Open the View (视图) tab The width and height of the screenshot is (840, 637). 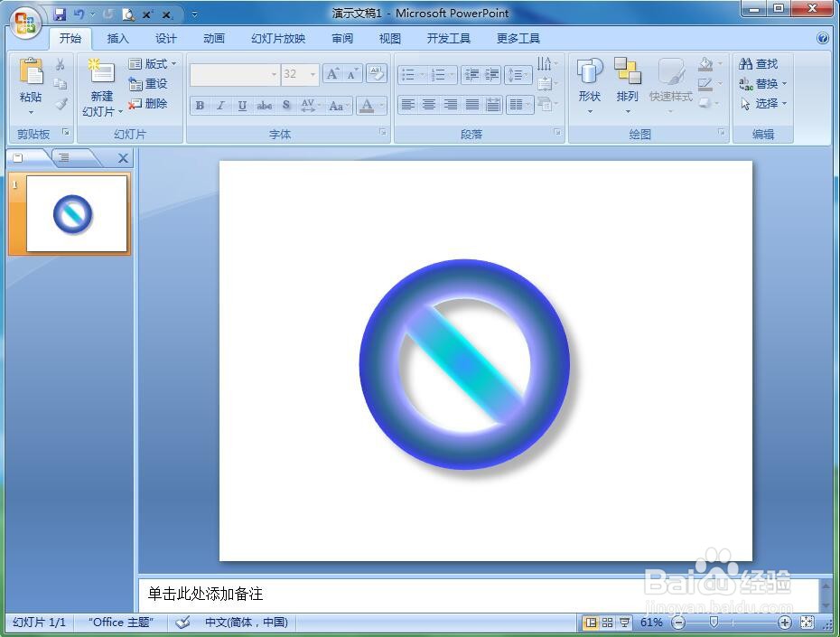point(390,39)
